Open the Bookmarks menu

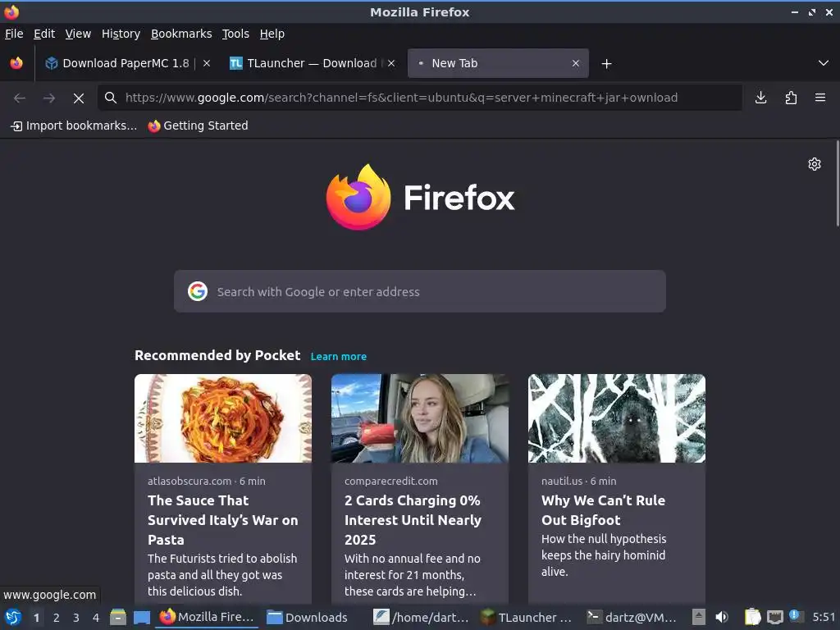181,34
